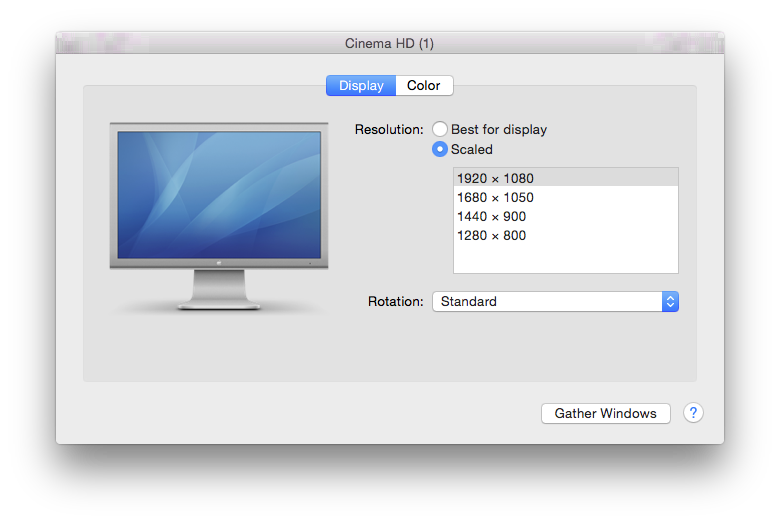Switch to the Display tab
The width and height of the screenshot is (780, 524).
point(361,86)
